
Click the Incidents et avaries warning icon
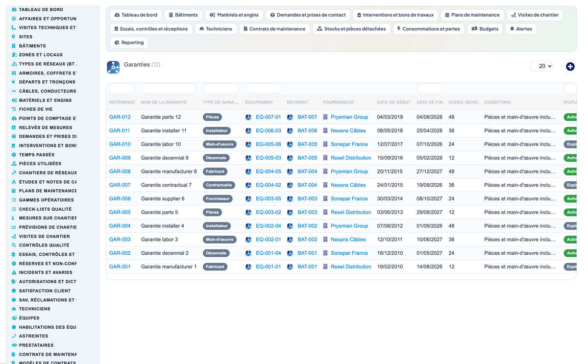coord(14,272)
